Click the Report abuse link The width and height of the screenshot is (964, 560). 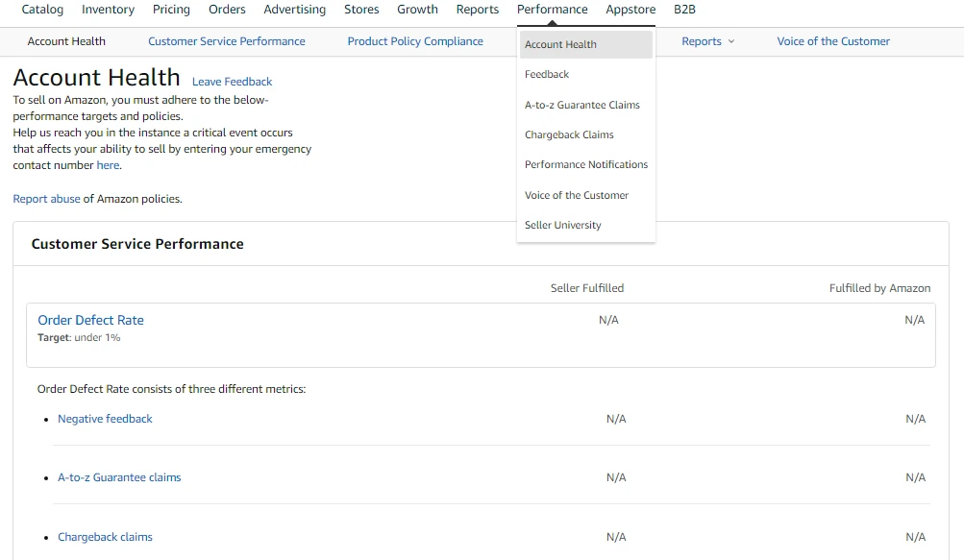47,199
